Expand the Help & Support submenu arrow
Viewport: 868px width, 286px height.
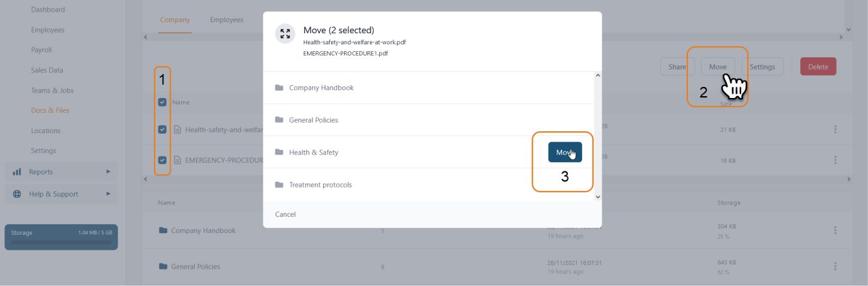pyautogui.click(x=108, y=194)
